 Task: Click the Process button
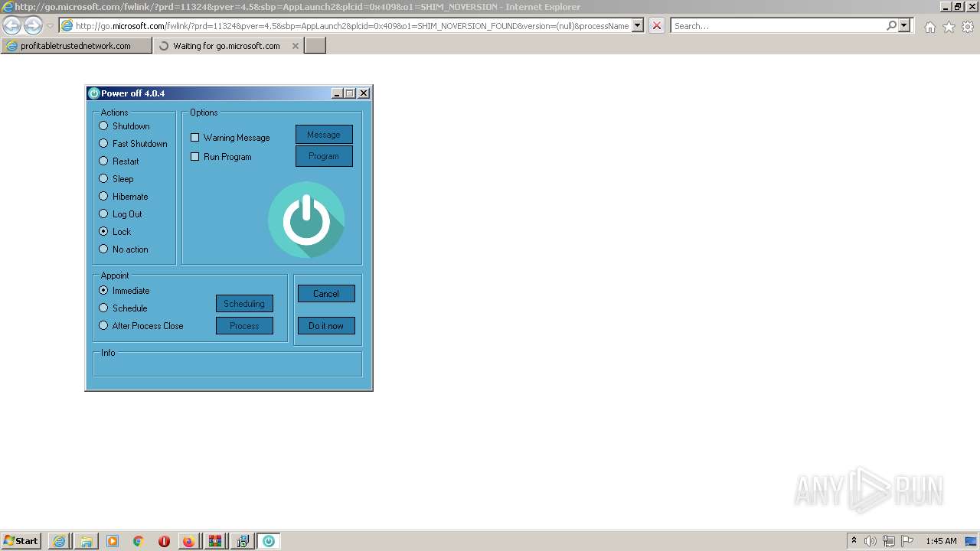point(244,326)
